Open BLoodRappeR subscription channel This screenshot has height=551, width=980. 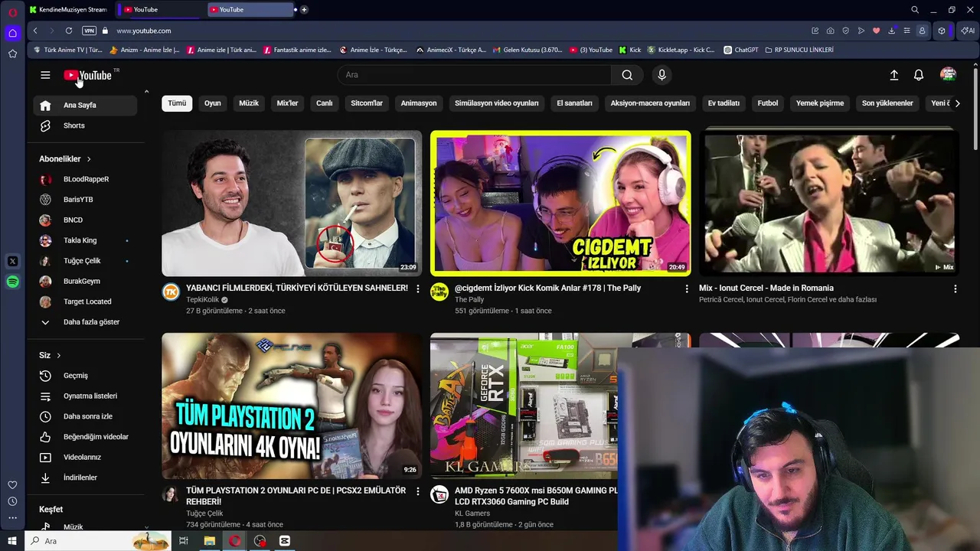(85, 179)
